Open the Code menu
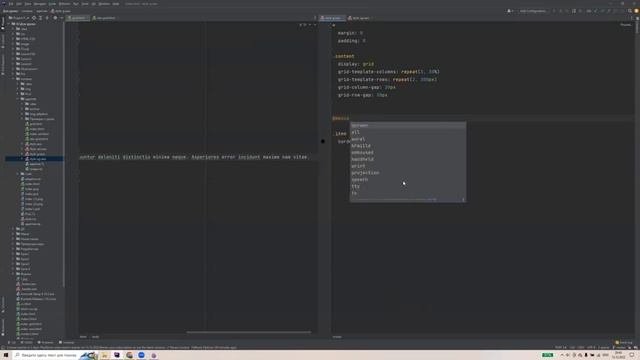Viewport: 640px width, 360px height. 52,4
